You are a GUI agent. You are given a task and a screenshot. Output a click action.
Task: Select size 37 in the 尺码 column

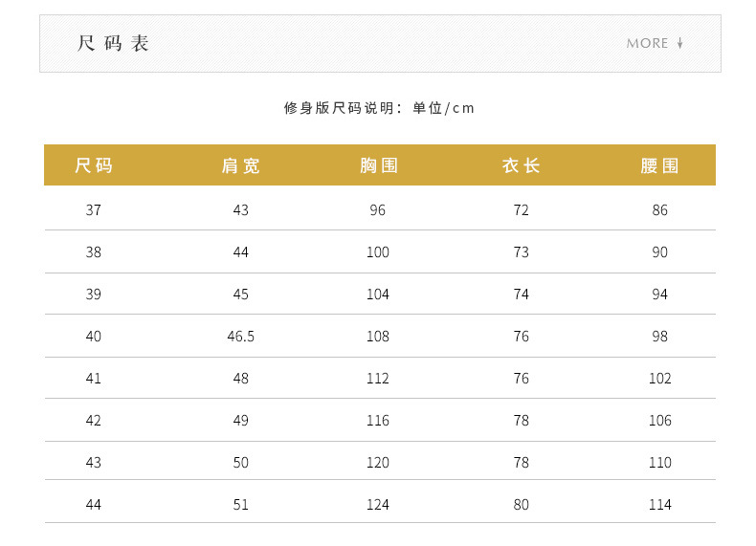93,209
